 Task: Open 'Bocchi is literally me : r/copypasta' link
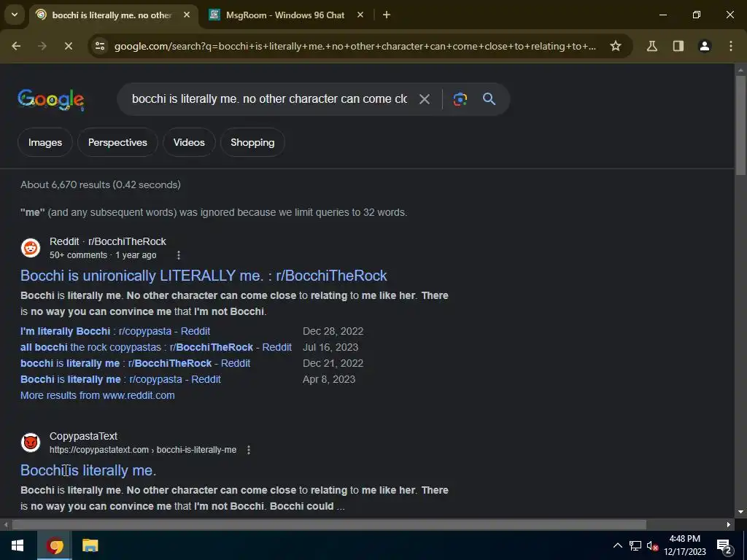tap(120, 379)
